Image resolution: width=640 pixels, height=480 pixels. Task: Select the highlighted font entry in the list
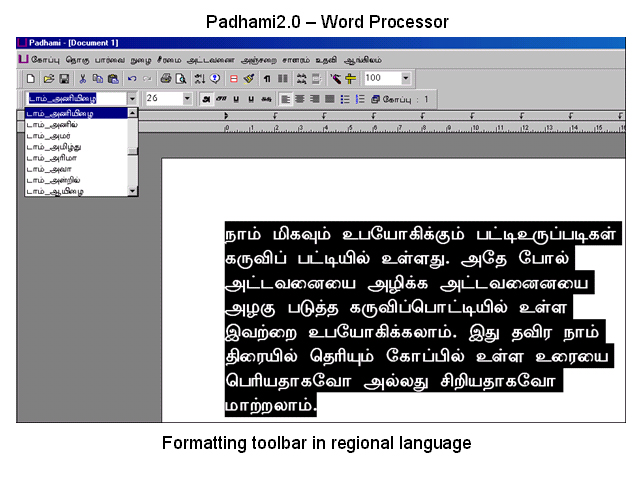point(76,113)
